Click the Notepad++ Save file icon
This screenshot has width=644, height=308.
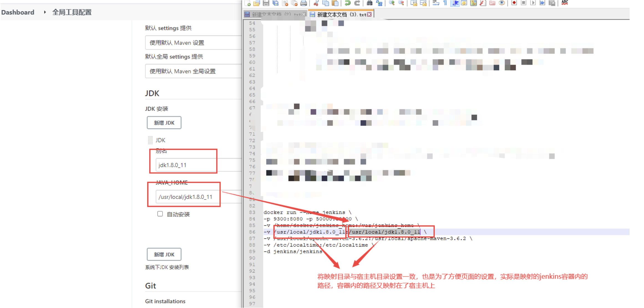(266, 3)
